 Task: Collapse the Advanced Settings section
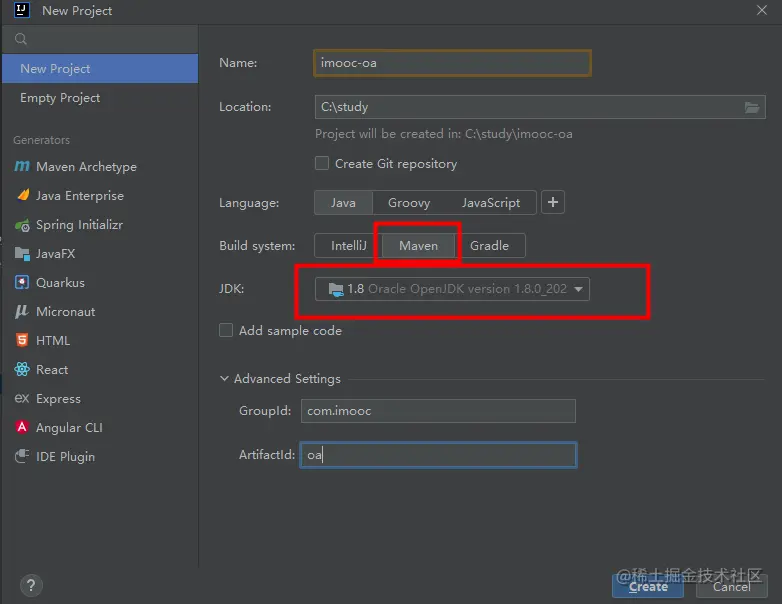point(224,379)
